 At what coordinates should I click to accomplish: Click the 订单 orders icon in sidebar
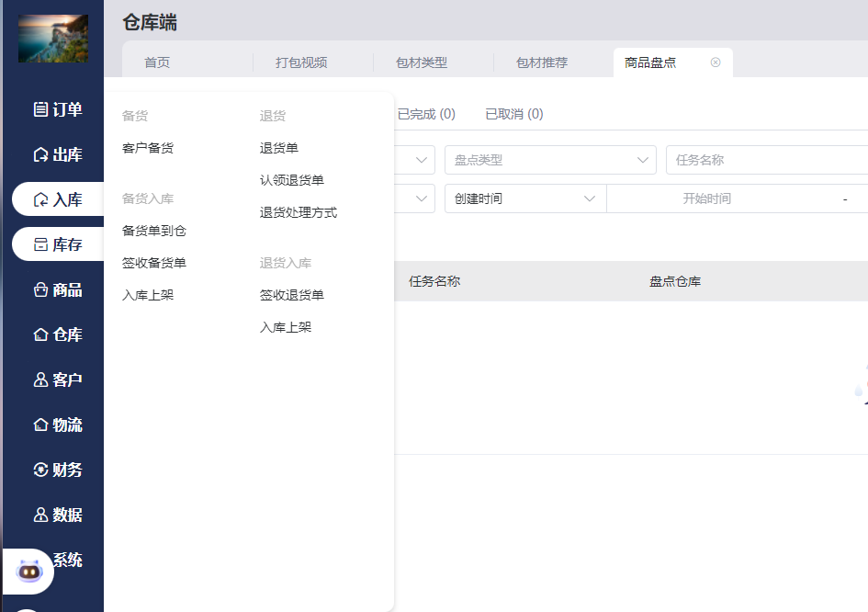(x=40, y=109)
